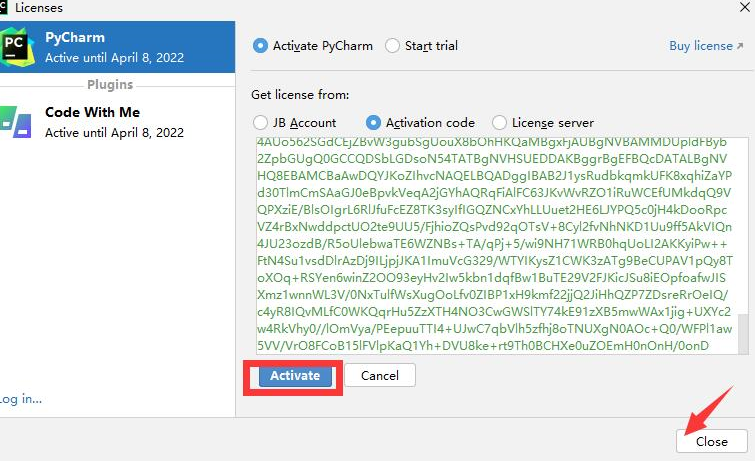Select the Start trial radio button
This screenshot has width=755, height=461.
click(392, 46)
